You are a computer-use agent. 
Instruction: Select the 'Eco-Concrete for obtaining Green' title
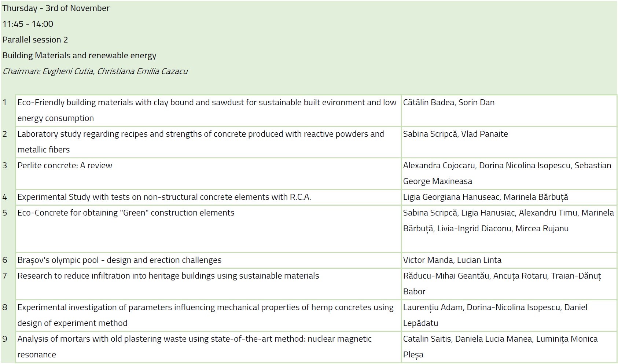click(126, 213)
